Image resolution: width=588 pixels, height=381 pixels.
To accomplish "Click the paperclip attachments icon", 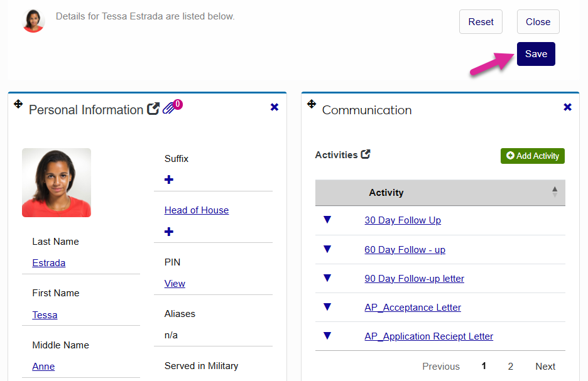I will 170,109.
